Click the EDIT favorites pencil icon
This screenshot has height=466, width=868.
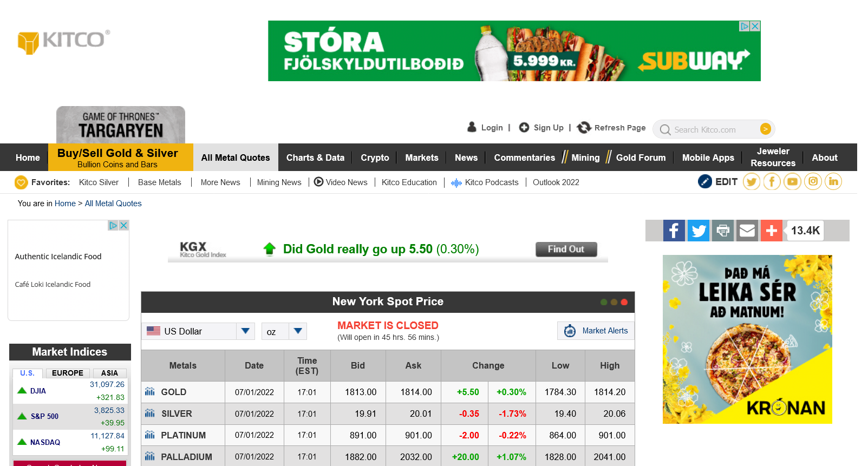tap(705, 182)
